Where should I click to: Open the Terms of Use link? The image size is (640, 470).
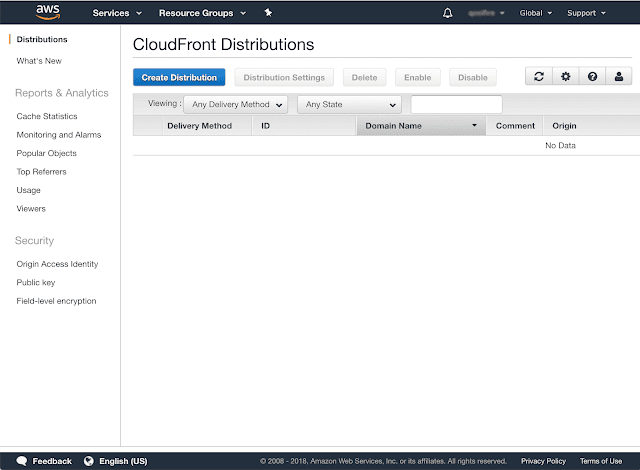click(x=601, y=461)
